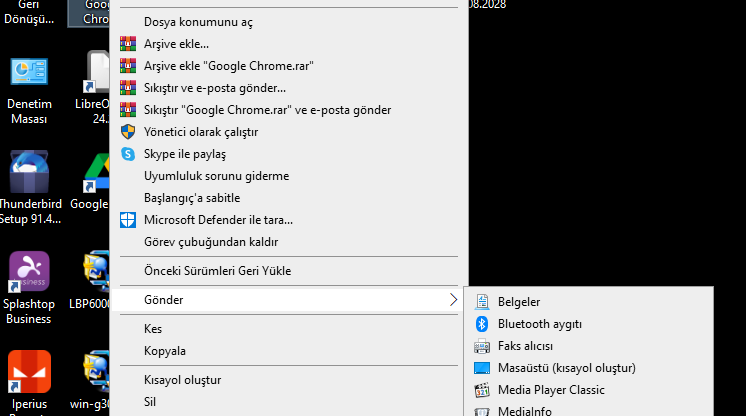This screenshot has height=416, width=746.
Task: Choose Dosya konumunu aç
Action: click(x=289, y=22)
